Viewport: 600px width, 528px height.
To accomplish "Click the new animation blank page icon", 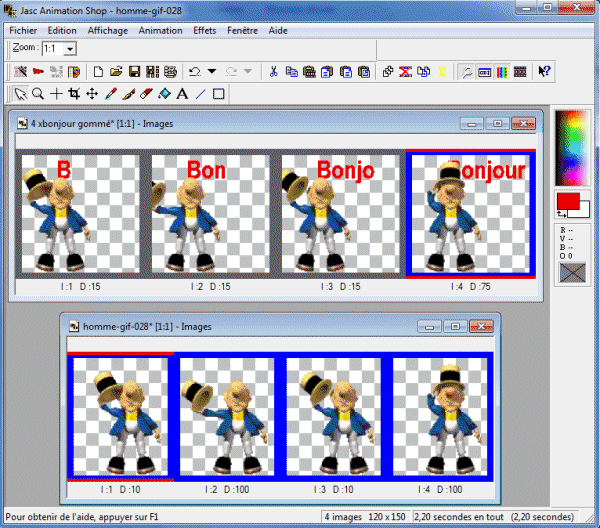I will pos(98,72).
